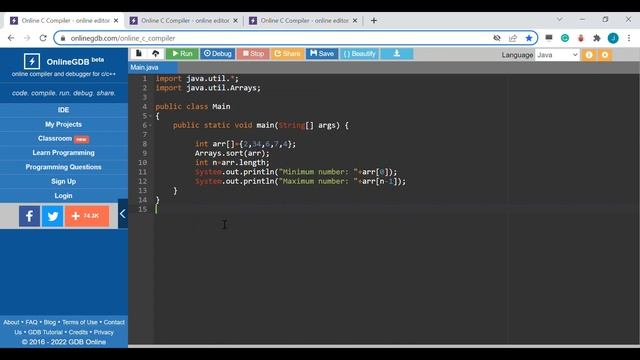Go forward in browser history
This screenshot has height=360, width=640.
(27, 38)
